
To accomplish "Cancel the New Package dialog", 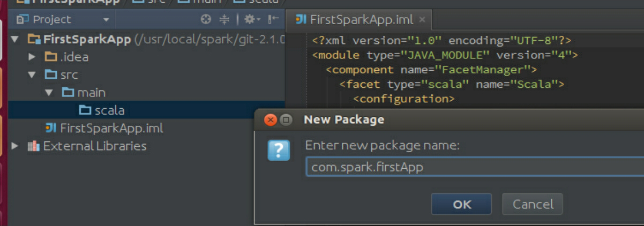I will click(x=533, y=204).
